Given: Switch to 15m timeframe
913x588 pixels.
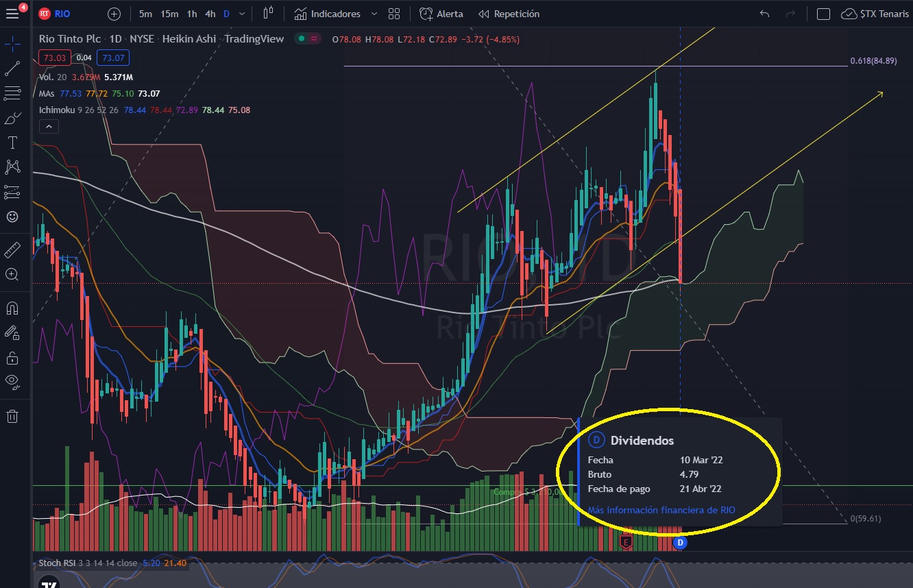Looking at the screenshot, I should point(169,14).
